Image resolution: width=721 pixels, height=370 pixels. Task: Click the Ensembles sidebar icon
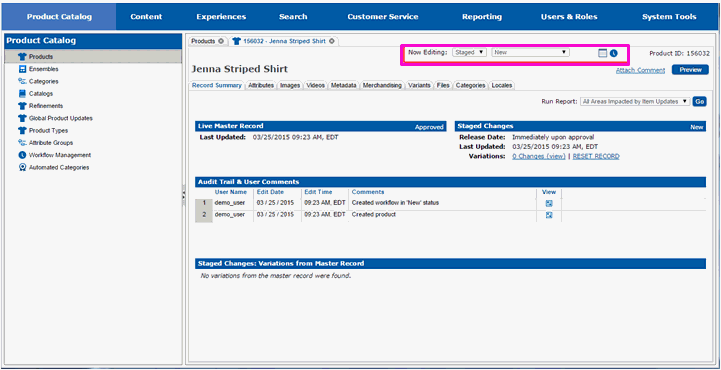pos(22,69)
